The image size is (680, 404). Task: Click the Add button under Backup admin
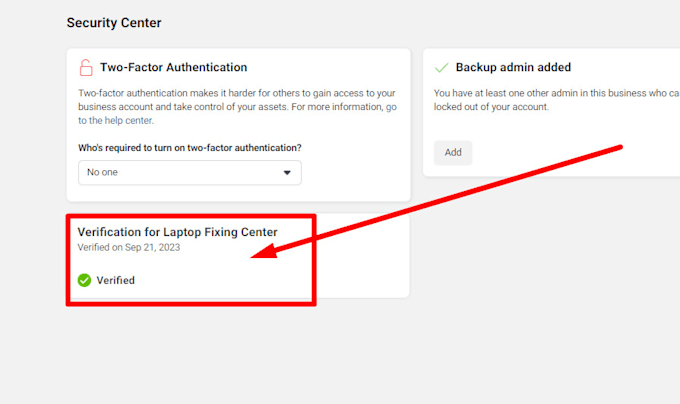pos(453,153)
